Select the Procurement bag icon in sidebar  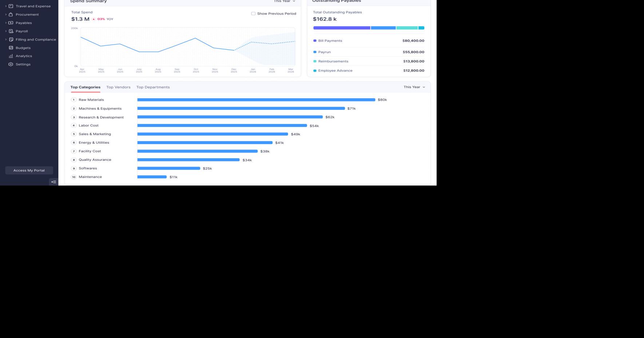[11, 14]
